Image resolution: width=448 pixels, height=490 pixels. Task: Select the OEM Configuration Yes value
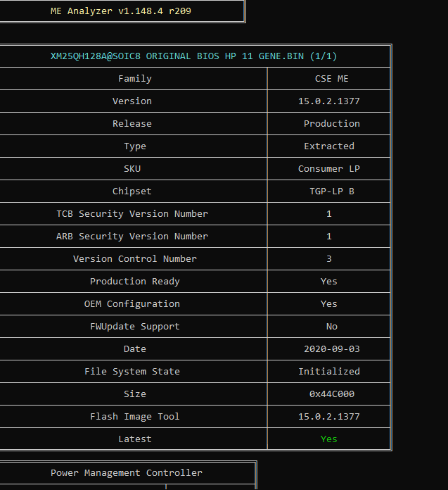tap(328, 303)
